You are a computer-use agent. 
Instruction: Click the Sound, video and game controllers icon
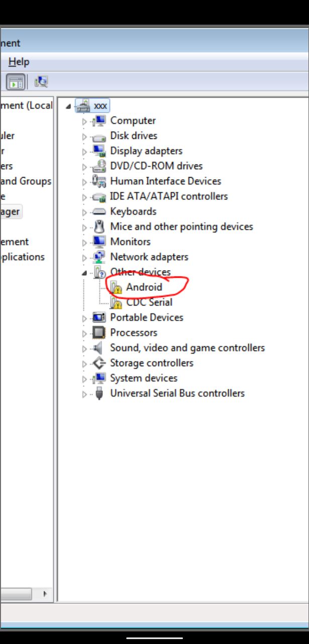click(99, 348)
